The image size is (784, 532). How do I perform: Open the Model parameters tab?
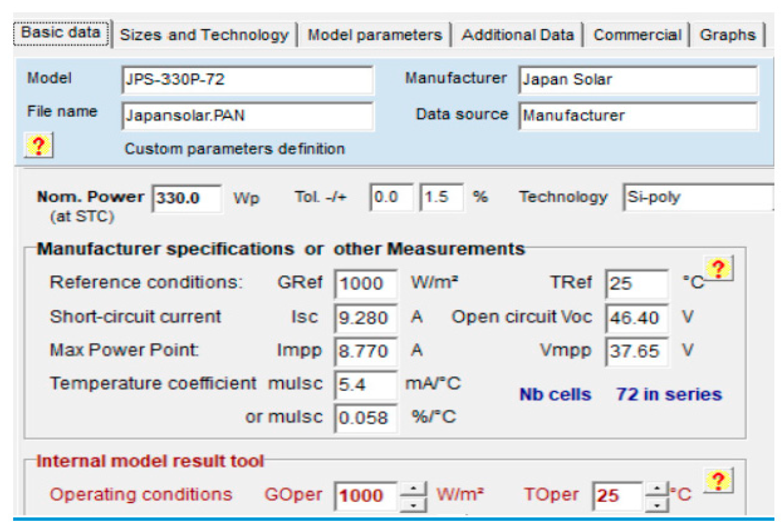[x=374, y=35]
